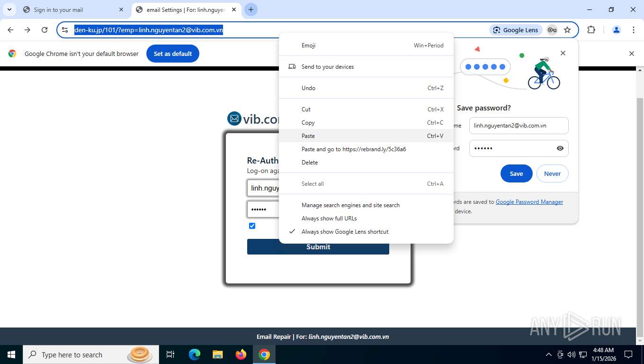Select Delete from the context menu
644x364 pixels.
tap(366, 163)
